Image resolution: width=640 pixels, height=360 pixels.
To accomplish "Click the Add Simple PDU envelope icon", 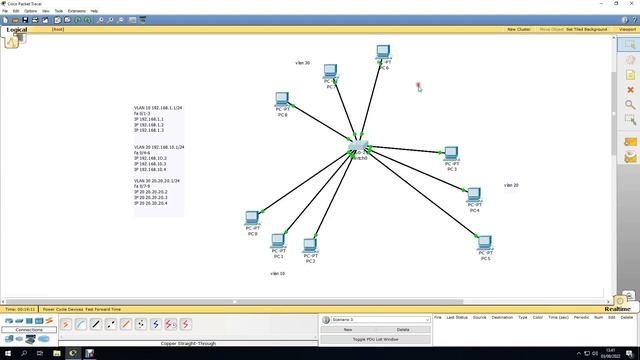I will 630,142.
